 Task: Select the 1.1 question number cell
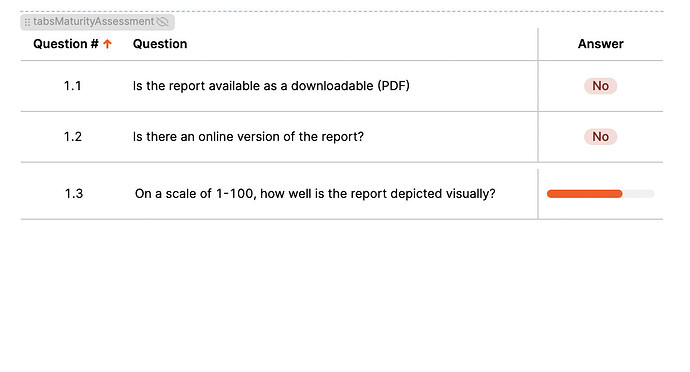(73, 85)
